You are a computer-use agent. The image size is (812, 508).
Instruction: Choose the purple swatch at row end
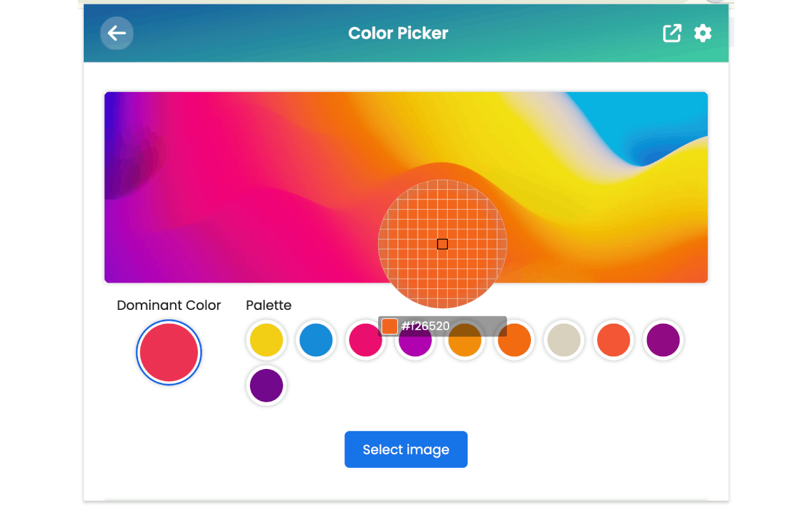tap(663, 340)
